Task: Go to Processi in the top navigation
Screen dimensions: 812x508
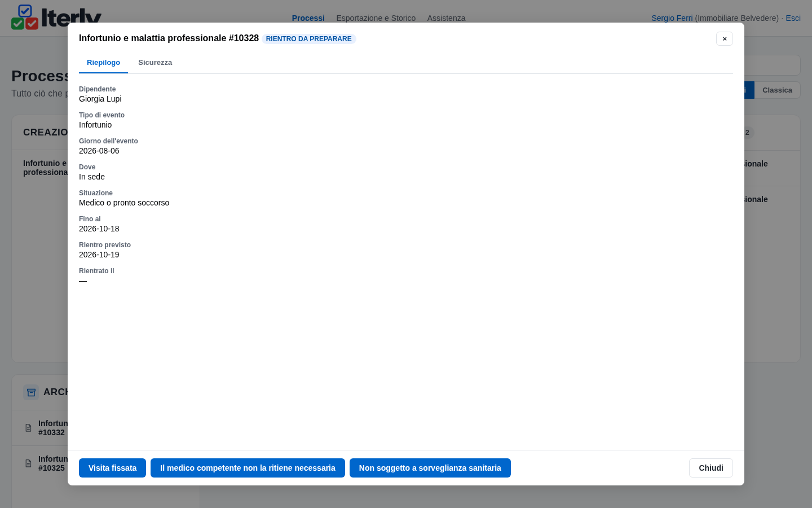Action: coord(308,18)
